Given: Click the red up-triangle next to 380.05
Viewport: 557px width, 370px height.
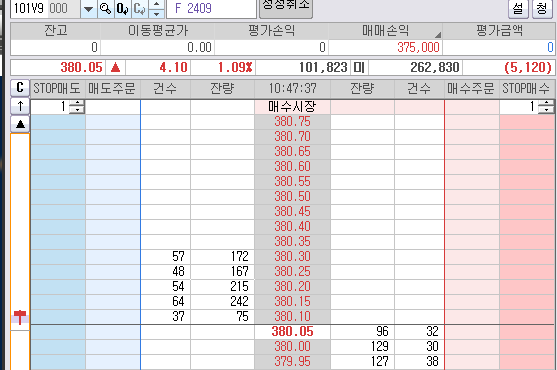Looking at the screenshot, I should [x=115, y=67].
